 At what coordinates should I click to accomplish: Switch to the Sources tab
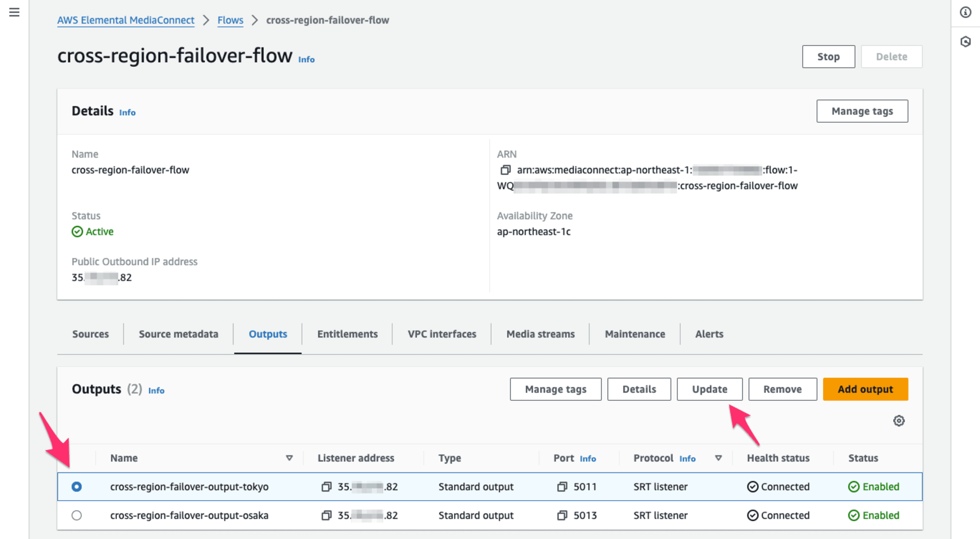tap(91, 334)
